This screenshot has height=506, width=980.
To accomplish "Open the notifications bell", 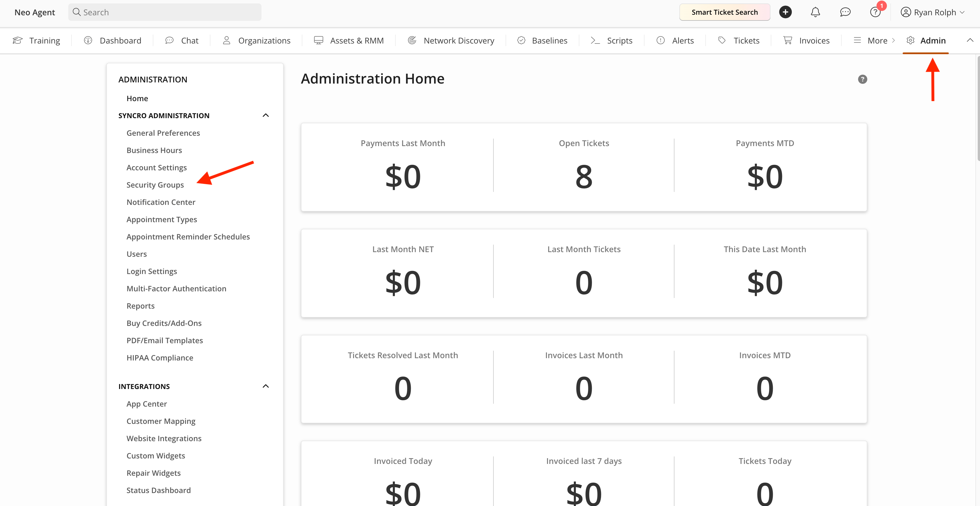I will coord(815,12).
